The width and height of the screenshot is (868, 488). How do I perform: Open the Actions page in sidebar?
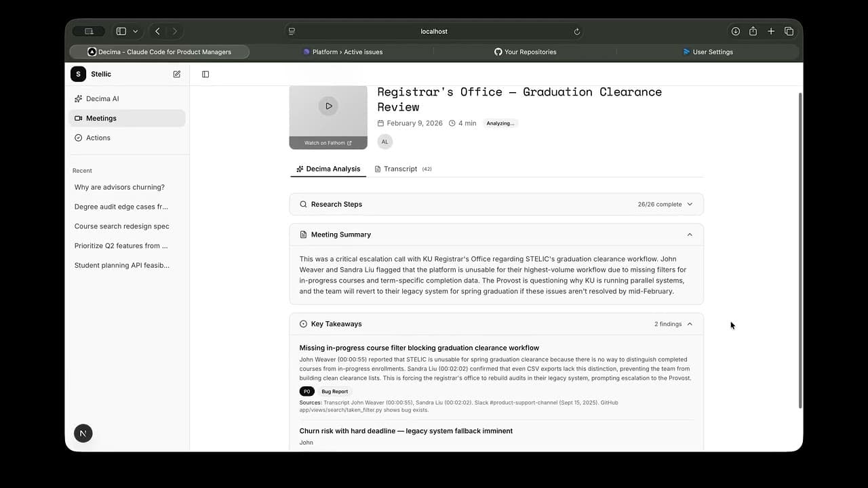click(x=98, y=138)
